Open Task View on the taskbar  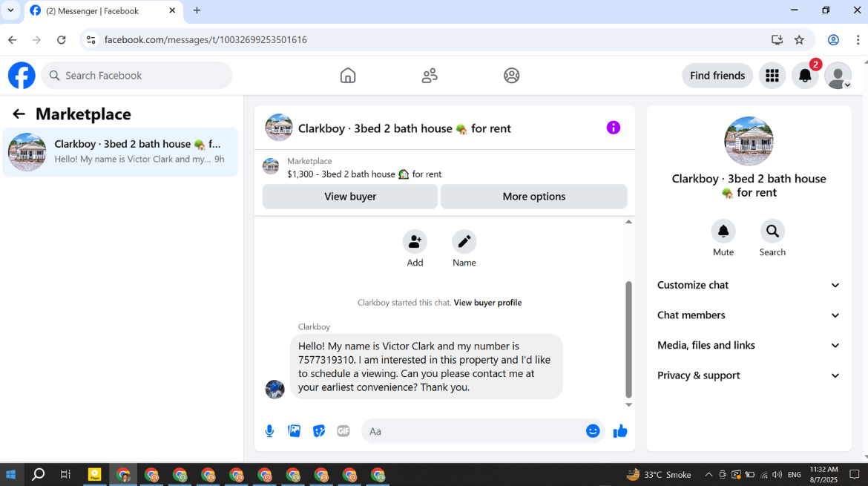65,474
